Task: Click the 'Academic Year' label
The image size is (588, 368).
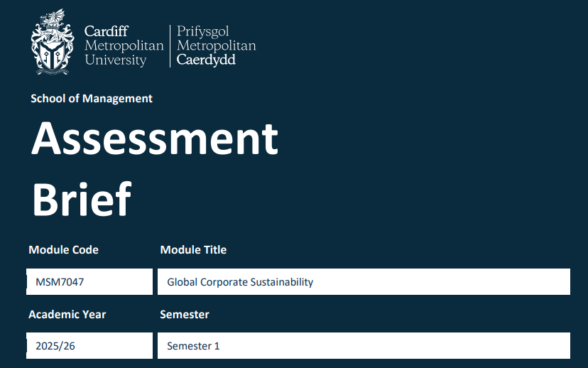Action: 67,314
